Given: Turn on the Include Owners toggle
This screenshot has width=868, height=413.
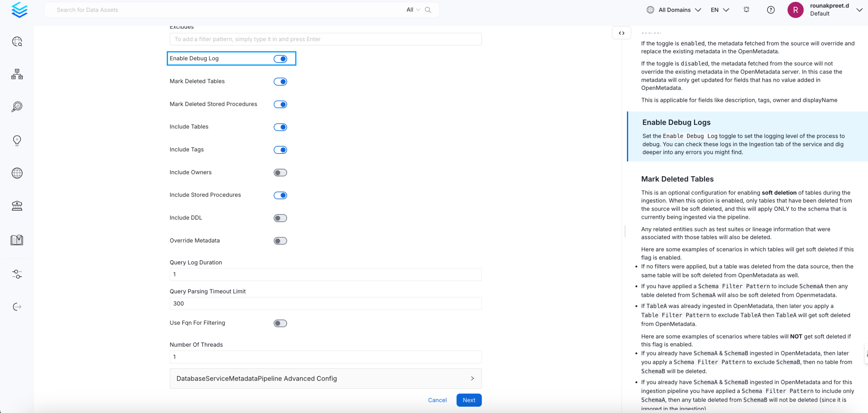Looking at the screenshot, I should (x=280, y=173).
